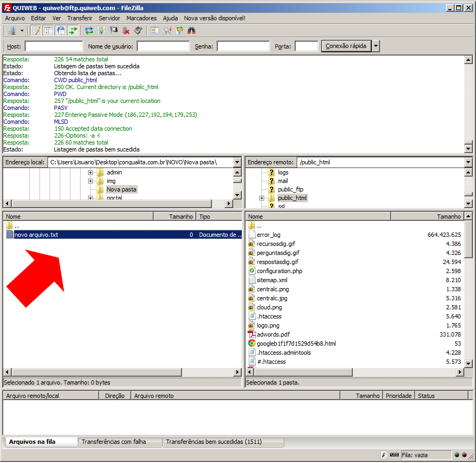Image resolution: width=476 pixels, height=463 pixels.
Task: Select configuration.php remote file icon
Action: point(252,271)
